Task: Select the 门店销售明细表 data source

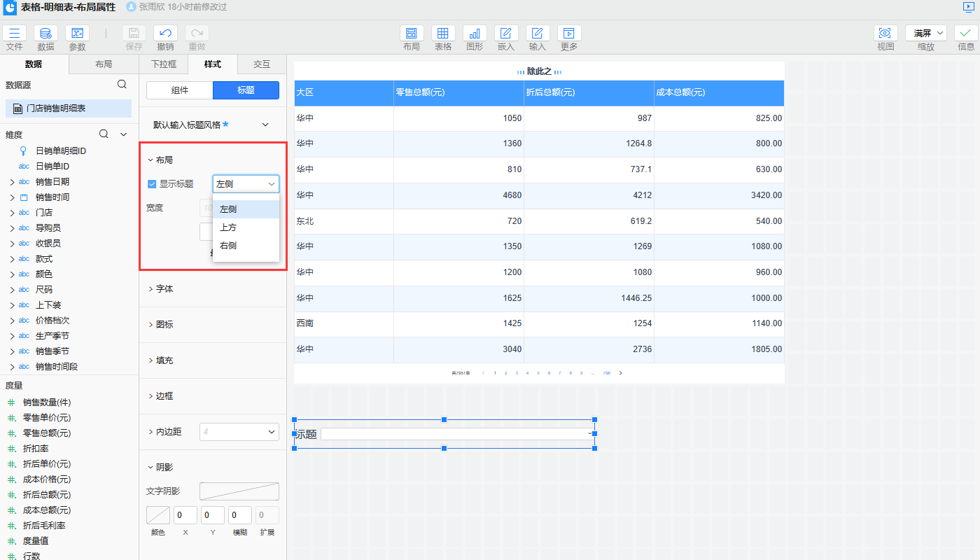Action: [x=56, y=108]
